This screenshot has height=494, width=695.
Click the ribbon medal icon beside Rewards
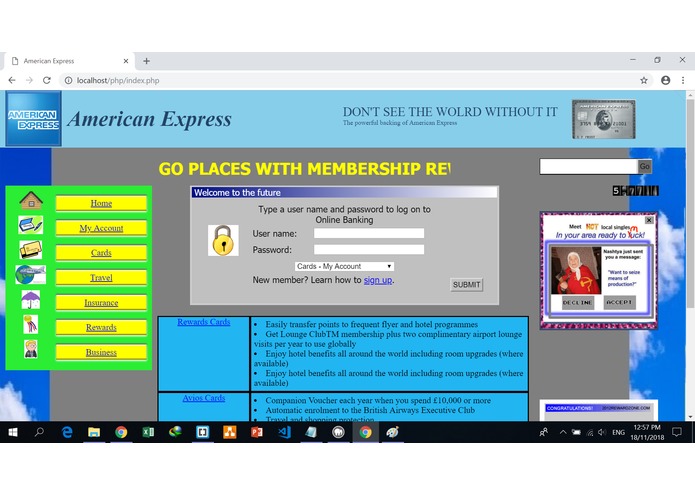click(31, 324)
